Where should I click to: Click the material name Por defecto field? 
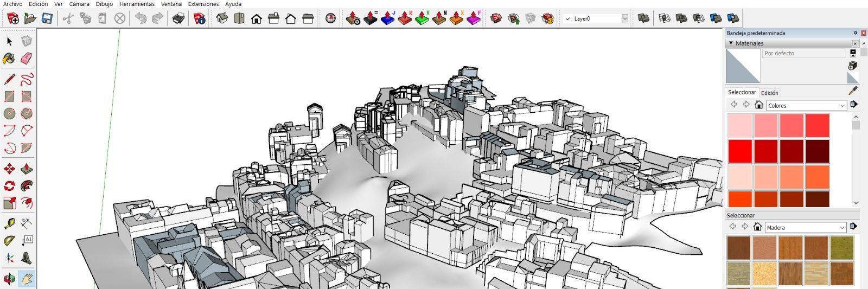804,53
